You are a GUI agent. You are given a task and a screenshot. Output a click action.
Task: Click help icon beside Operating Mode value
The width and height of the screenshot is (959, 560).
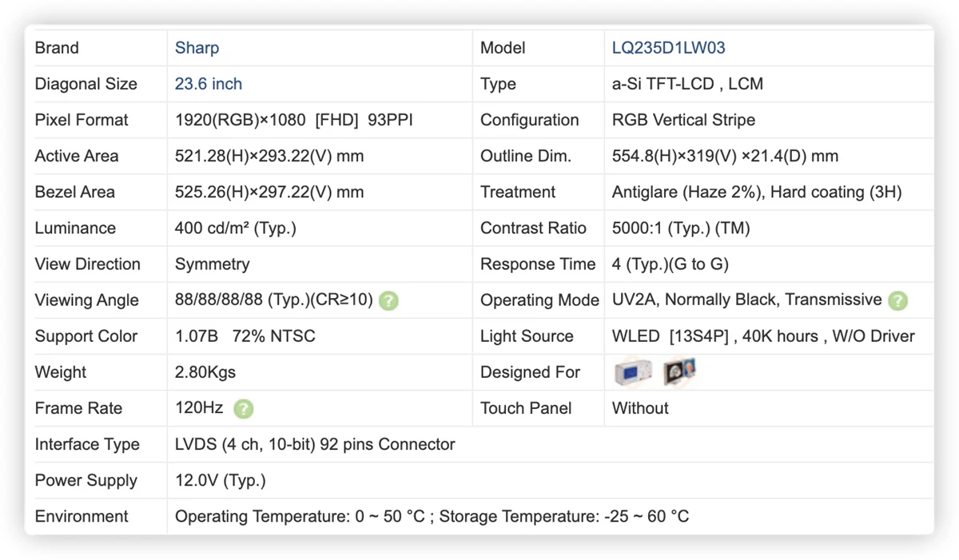(898, 300)
